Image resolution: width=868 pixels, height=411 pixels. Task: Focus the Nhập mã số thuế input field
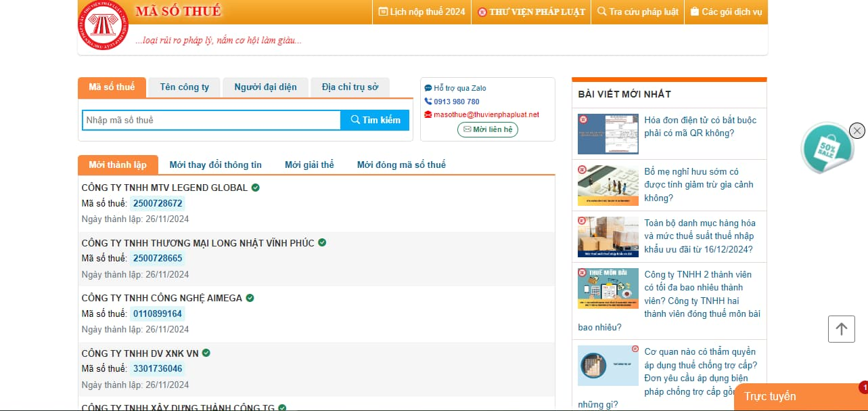click(x=211, y=120)
